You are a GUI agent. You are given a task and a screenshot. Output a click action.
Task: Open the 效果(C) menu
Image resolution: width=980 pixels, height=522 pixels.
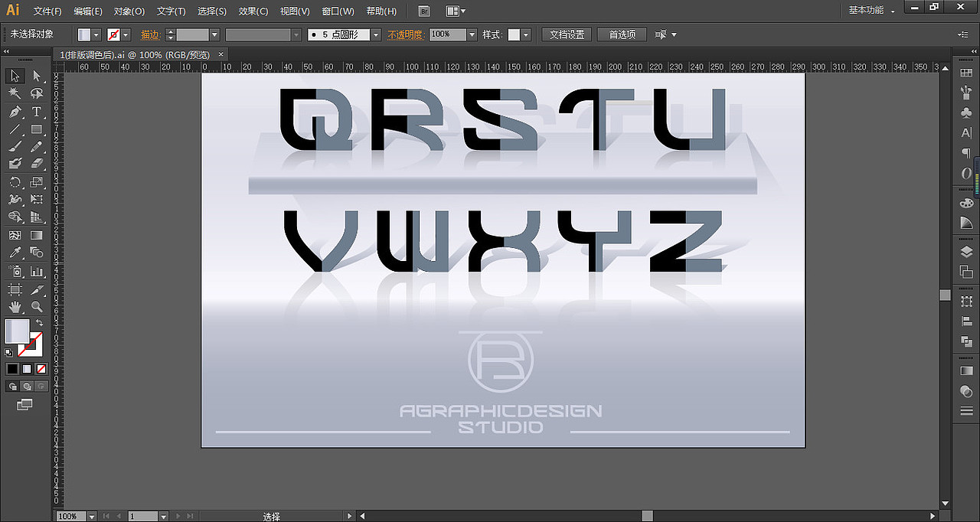(x=253, y=11)
